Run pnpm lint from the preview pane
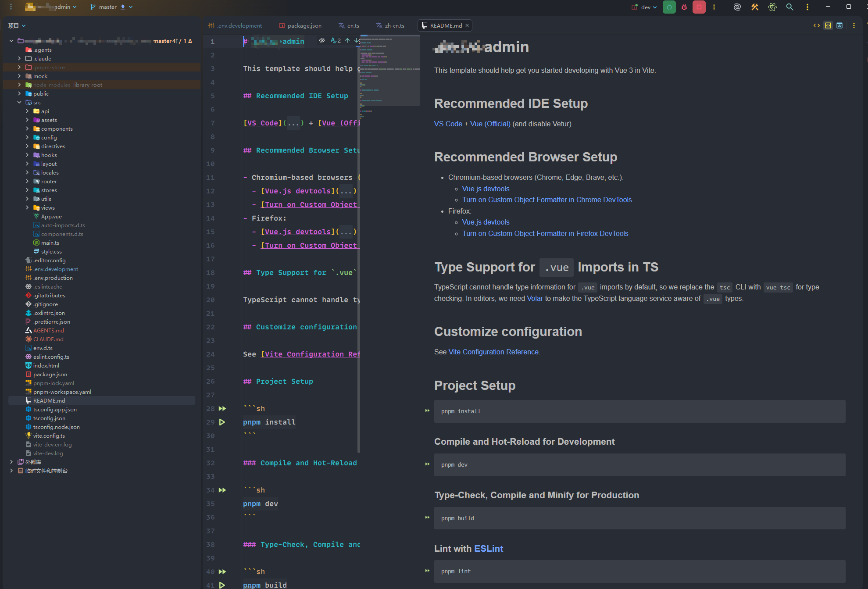This screenshot has width=868, height=589. pos(427,571)
